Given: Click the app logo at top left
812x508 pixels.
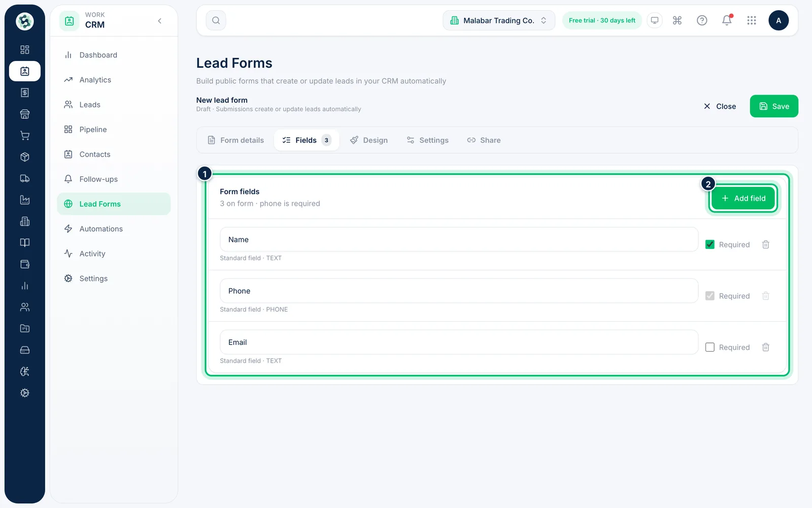Looking at the screenshot, I should tap(24, 21).
